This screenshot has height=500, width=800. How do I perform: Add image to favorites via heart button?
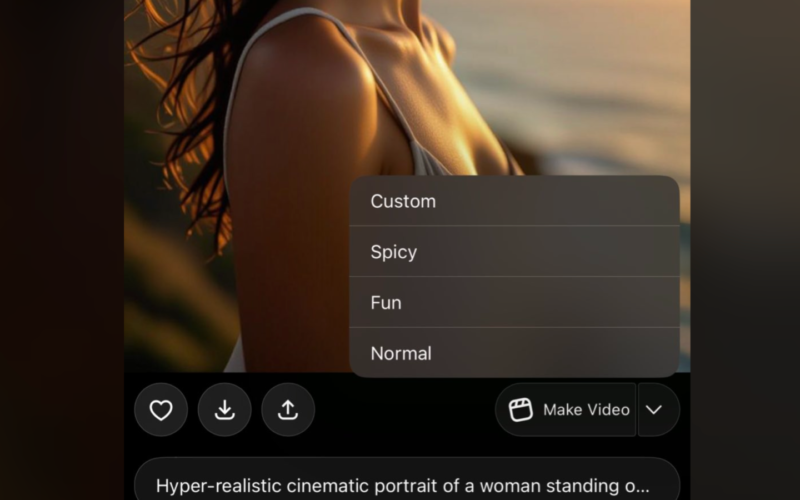click(x=161, y=410)
